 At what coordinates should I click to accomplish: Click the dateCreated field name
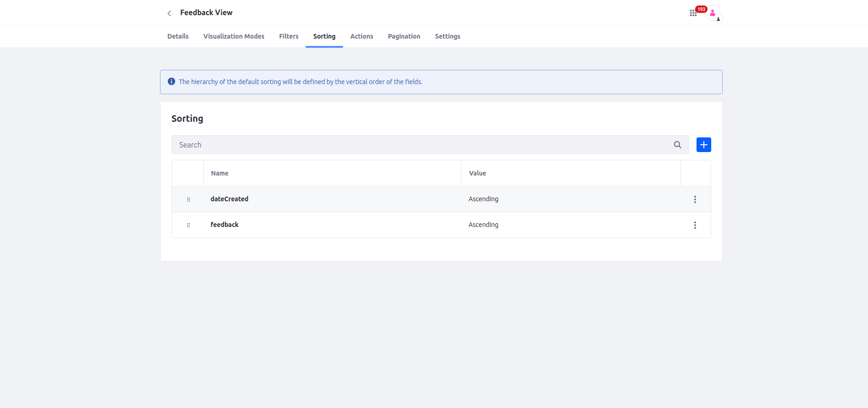229,199
